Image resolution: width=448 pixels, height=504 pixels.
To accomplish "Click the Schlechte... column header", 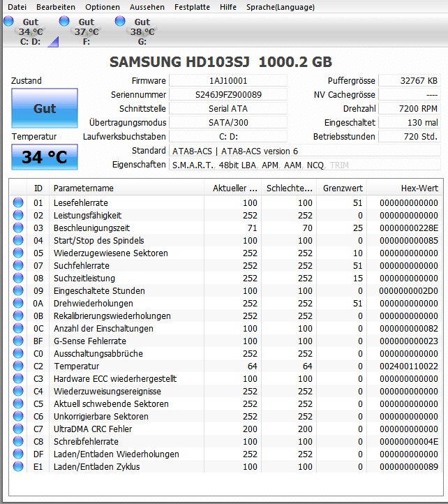I will click(289, 188).
